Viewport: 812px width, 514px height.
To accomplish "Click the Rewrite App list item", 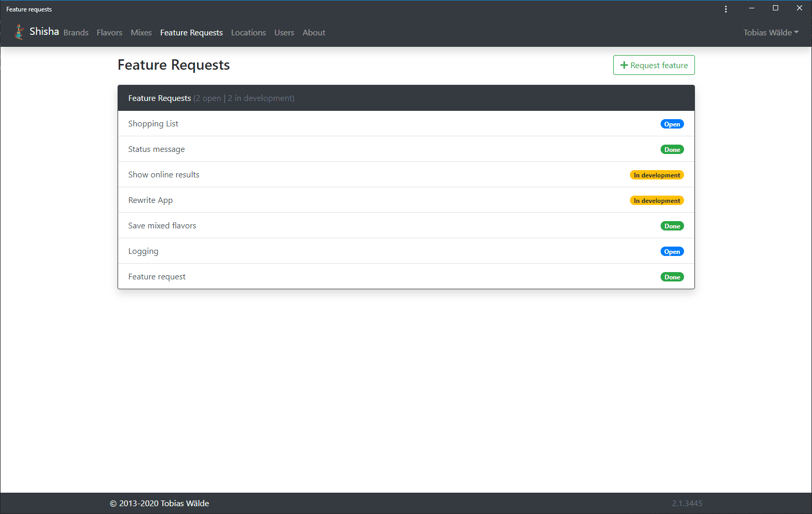I will pos(406,200).
